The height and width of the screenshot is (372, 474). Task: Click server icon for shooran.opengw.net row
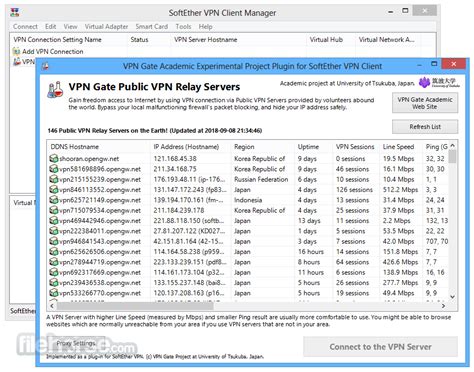tap(54, 159)
